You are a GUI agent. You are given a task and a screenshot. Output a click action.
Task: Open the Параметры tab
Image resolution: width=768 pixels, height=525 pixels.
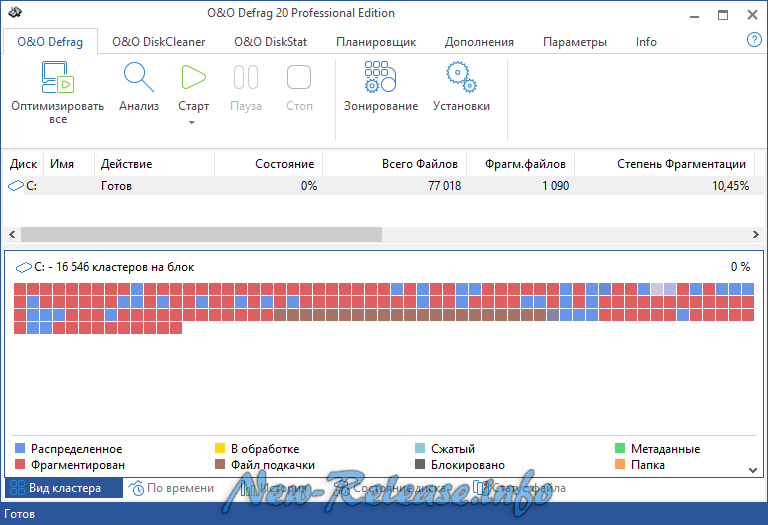pyautogui.click(x=575, y=42)
